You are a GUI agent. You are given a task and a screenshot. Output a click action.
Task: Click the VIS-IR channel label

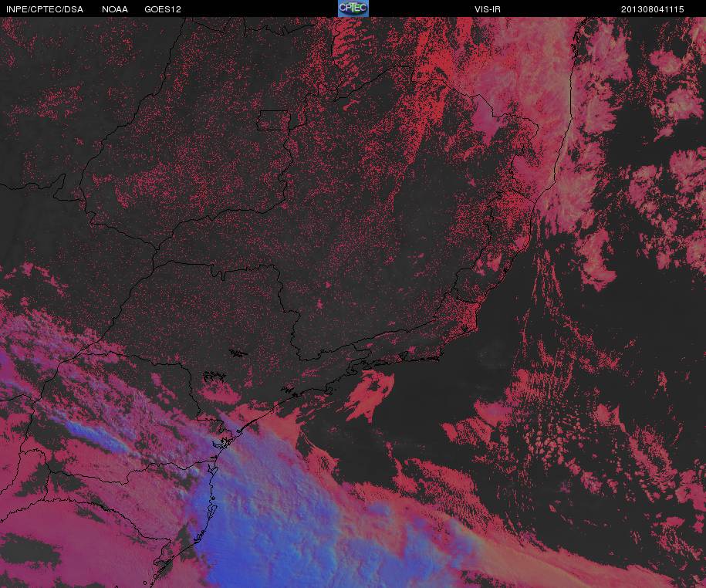488,9
